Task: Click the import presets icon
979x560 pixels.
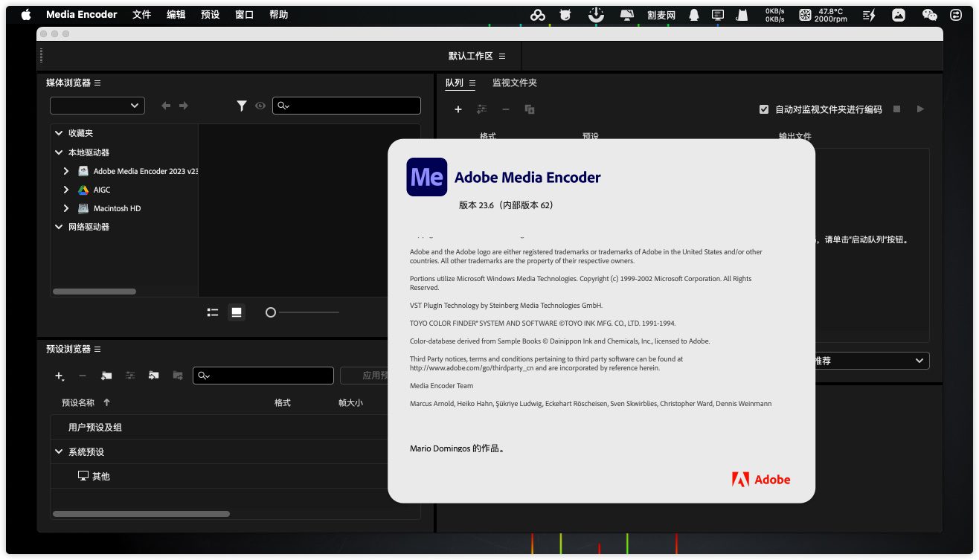Action: (154, 376)
